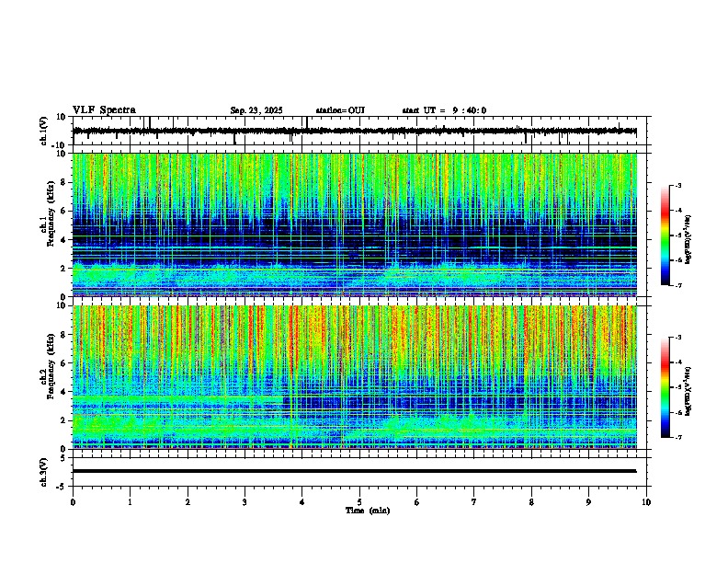Click the ch.3(V) axis '-5' tick label

(x=63, y=487)
